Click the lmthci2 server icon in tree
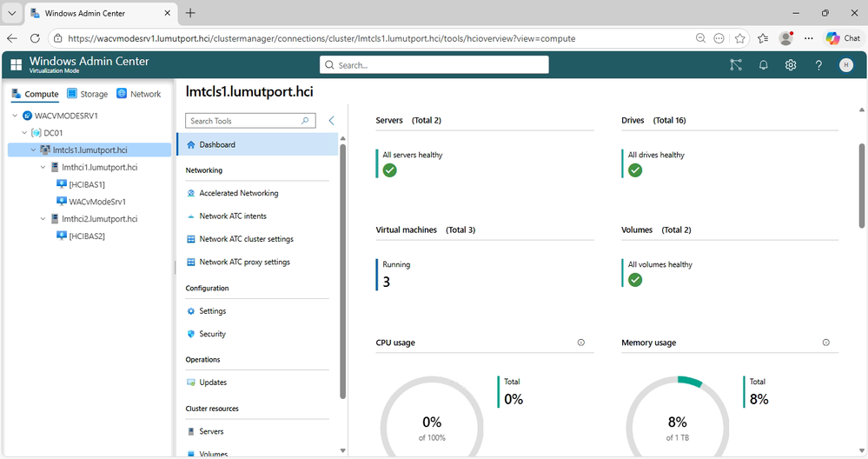The height and width of the screenshot is (459, 868). (55, 219)
